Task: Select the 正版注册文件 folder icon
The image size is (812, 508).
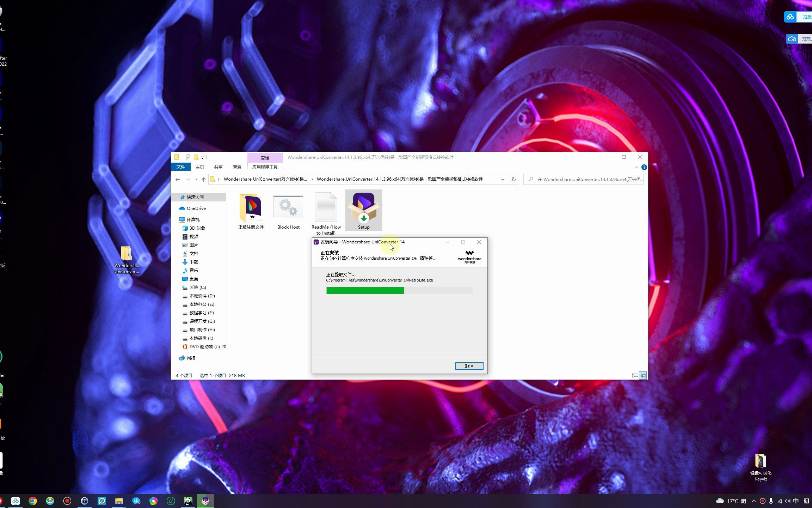Action: pyautogui.click(x=251, y=207)
